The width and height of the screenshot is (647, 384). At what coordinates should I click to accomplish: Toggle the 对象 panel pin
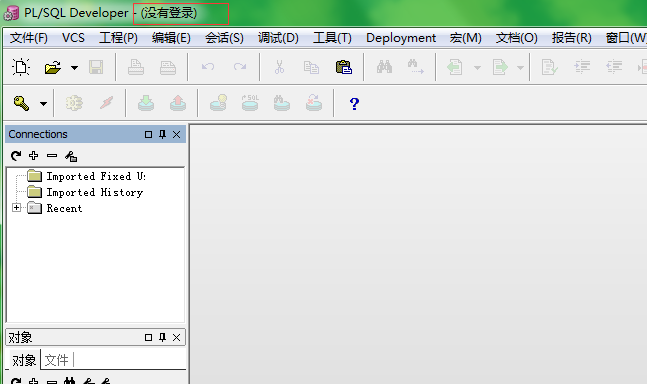(x=162, y=337)
